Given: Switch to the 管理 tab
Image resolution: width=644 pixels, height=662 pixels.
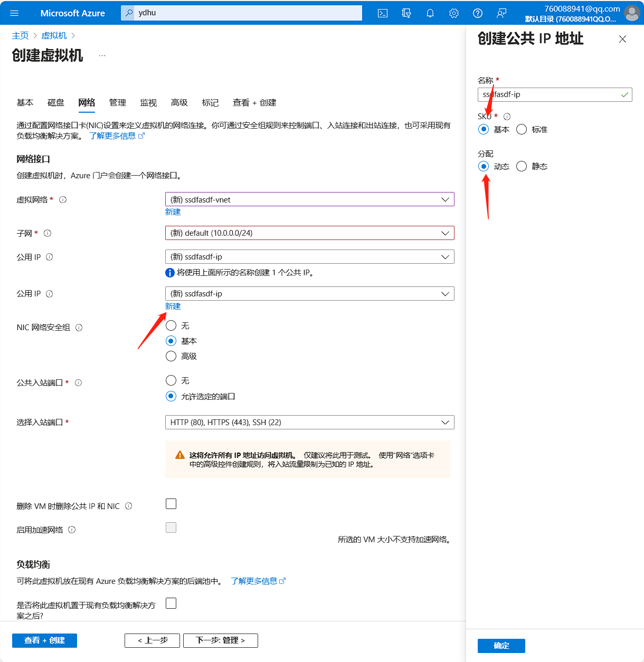Looking at the screenshot, I should [118, 102].
